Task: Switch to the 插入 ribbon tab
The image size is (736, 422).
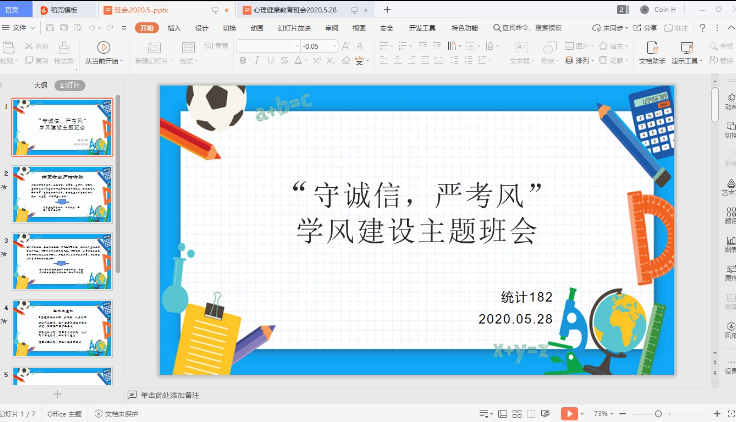Action: pyautogui.click(x=174, y=28)
